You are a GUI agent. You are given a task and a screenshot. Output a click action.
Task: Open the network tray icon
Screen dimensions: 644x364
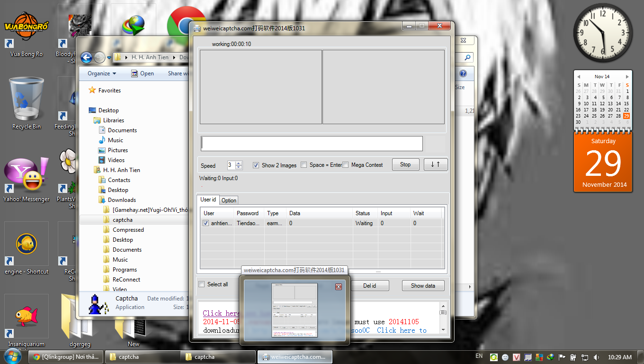(x=585, y=357)
